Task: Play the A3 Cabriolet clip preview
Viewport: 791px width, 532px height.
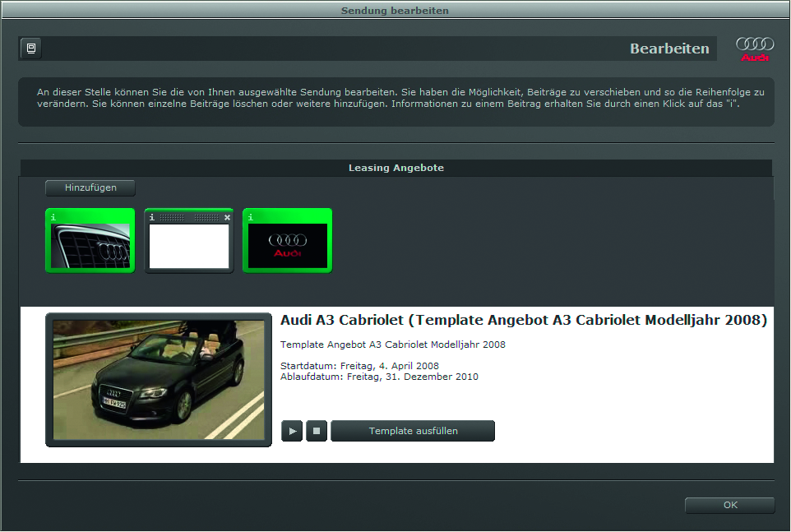Action: tap(292, 431)
